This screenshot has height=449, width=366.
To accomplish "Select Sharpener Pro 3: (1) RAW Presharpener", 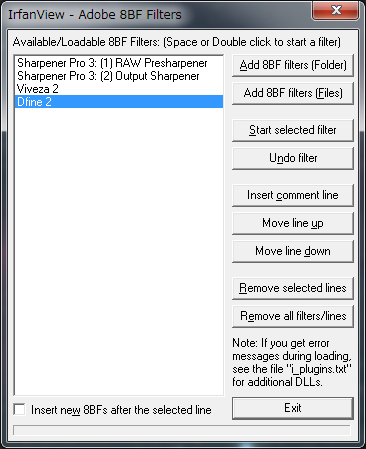I will (119, 63).
